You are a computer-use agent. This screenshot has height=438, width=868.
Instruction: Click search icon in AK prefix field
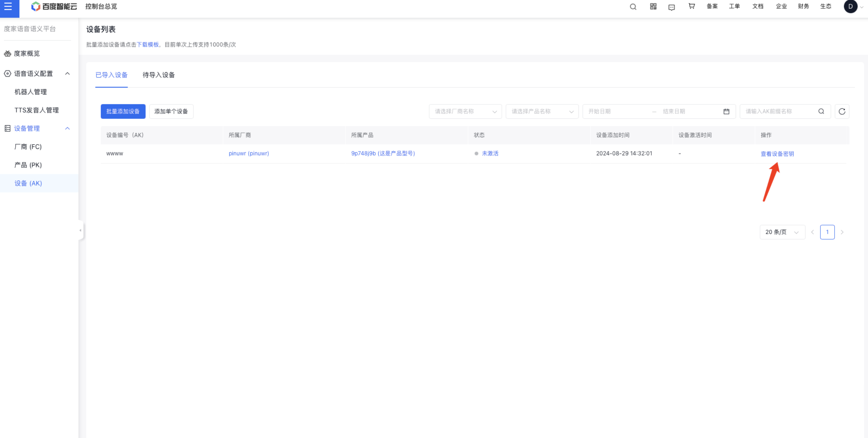(x=821, y=111)
